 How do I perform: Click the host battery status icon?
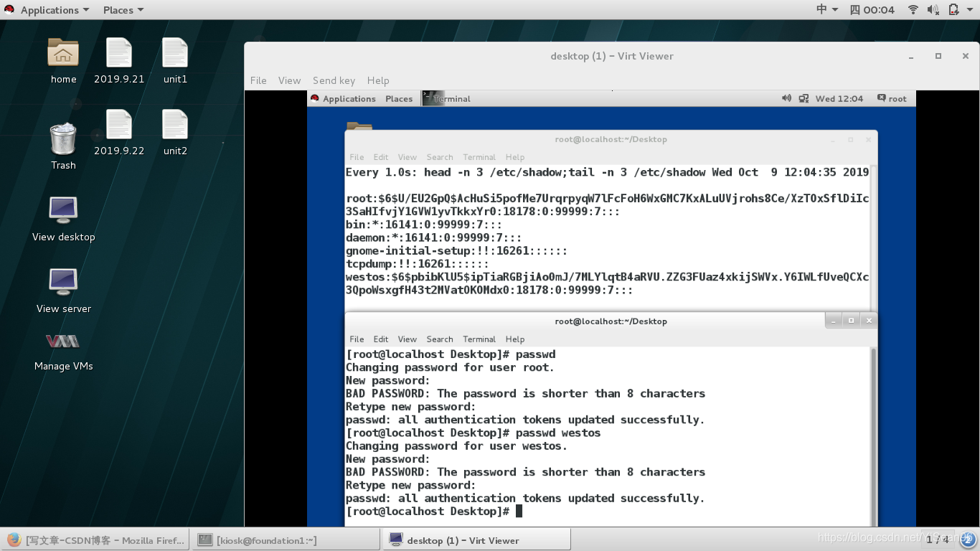click(954, 9)
